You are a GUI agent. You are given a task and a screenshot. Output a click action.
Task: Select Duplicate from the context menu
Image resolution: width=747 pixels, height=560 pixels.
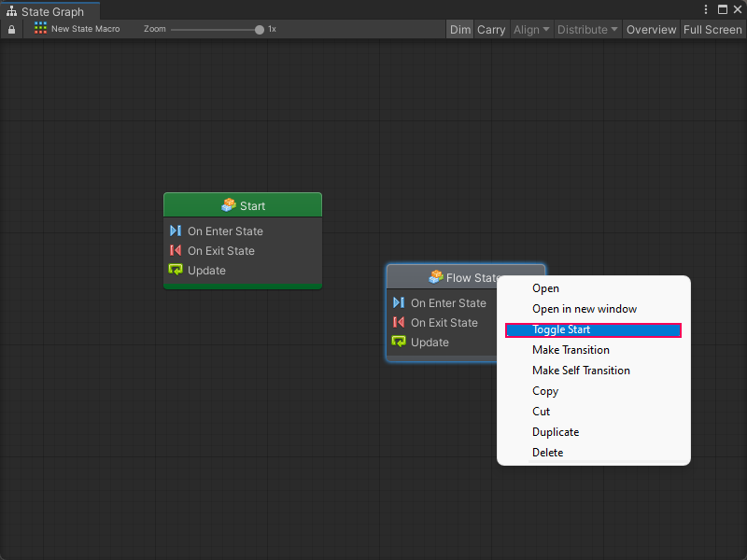(x=556, y=432)
